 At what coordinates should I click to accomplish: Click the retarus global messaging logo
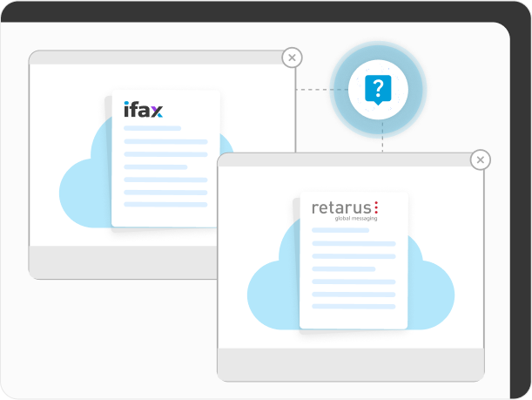pos(345,211)
